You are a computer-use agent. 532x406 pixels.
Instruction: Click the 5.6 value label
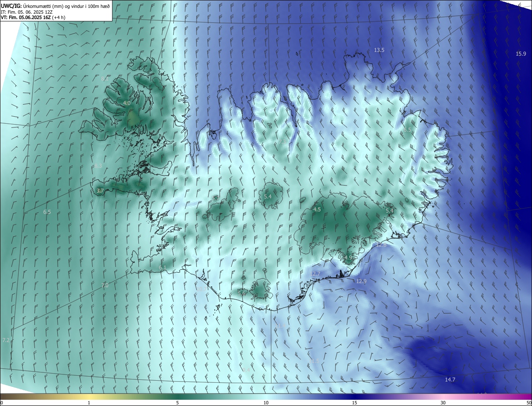[x=241, y=293]
